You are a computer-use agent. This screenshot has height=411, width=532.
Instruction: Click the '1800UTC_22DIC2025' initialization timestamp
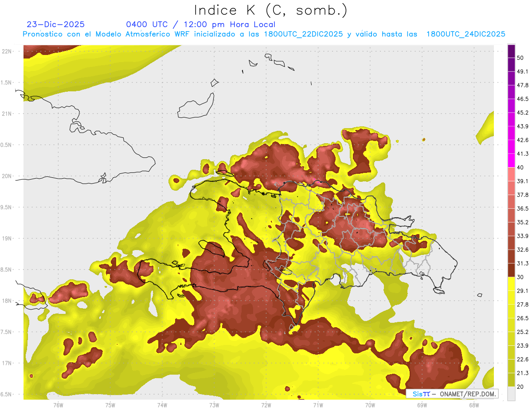click(304, 34)
